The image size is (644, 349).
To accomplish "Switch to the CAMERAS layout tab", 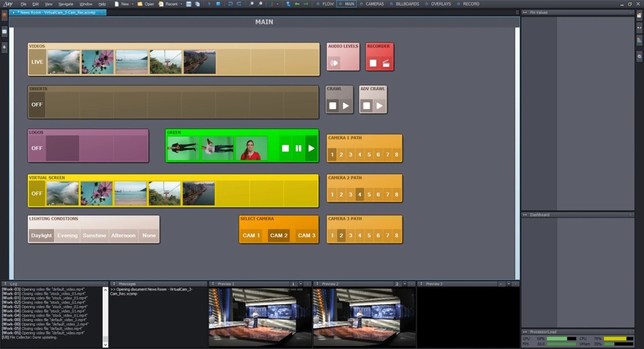I will point(374,4).
